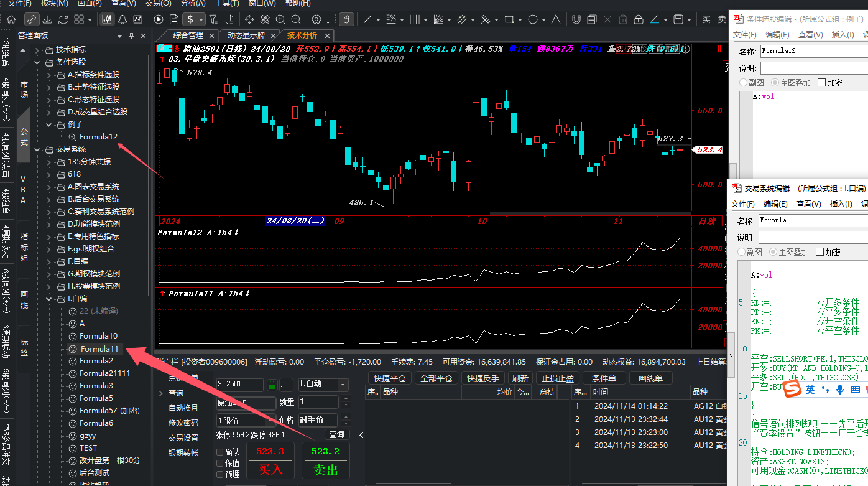Click the 快捷平仓 button
Screen dimensions: 868x486
tap(390, 378)
